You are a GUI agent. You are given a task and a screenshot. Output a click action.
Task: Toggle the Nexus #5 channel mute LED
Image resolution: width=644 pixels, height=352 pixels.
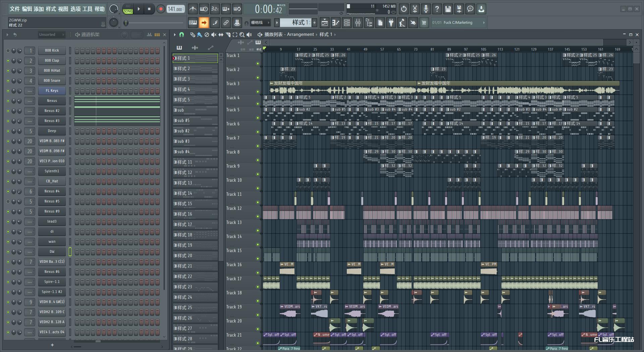coord(8,201)
